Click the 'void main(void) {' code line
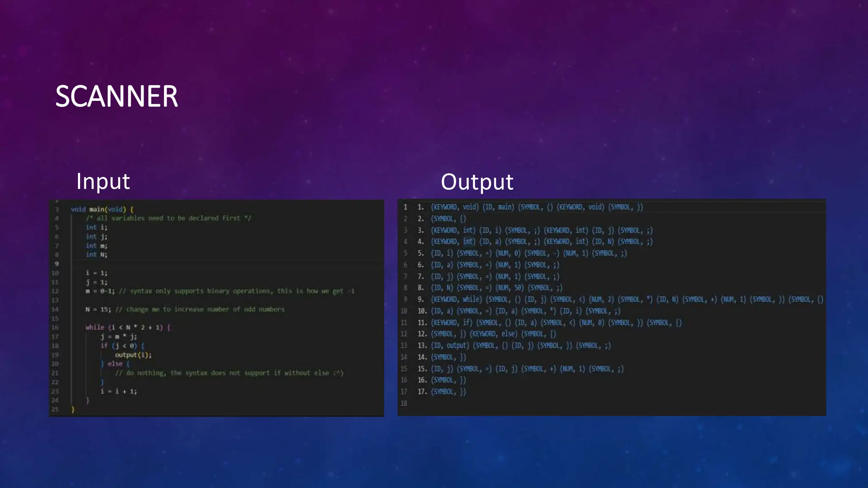This screenshot has height=488, width=868. click(x=102, y=209)
